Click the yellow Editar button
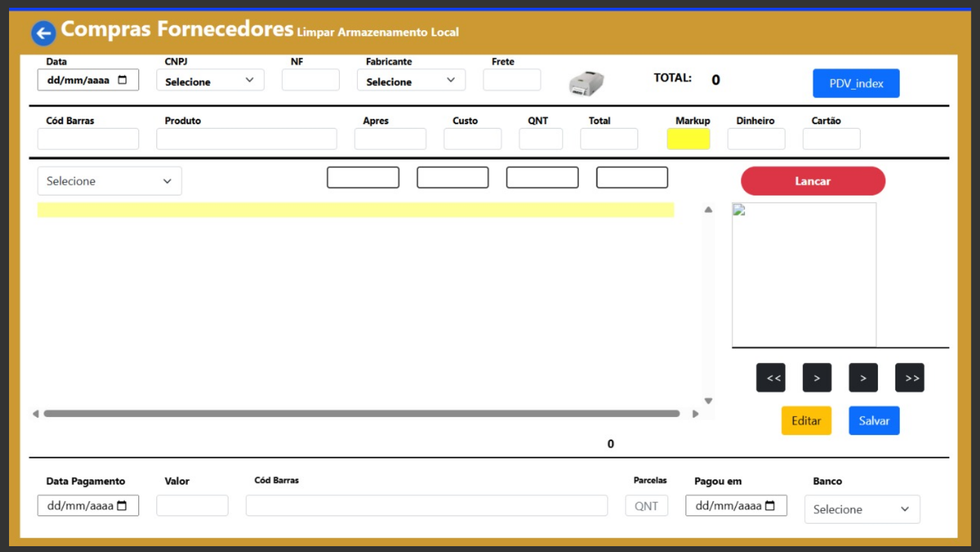 pyautogui.click(x=806, y=421)
